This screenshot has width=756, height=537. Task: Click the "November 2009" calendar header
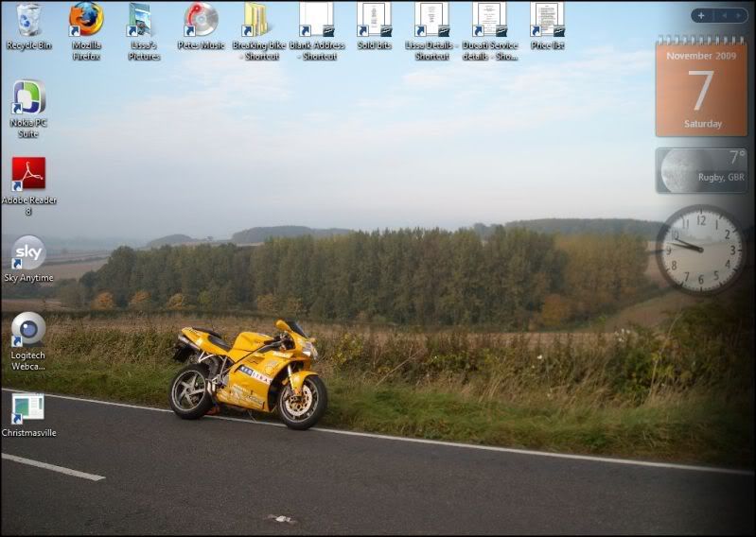click(701, 56)
